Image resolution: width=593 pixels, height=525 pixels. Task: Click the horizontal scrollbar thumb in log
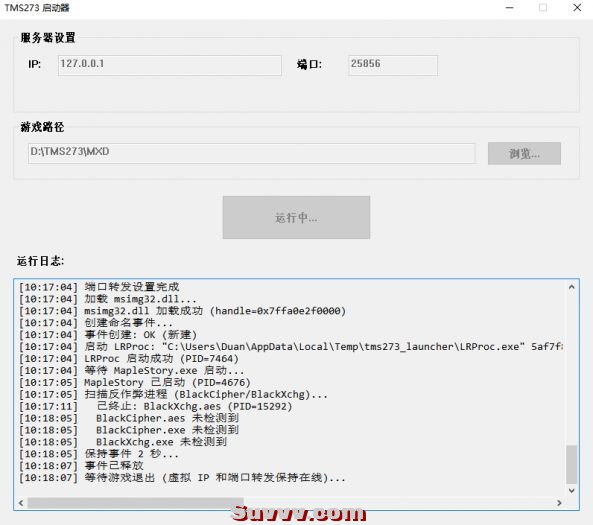(135, 503)
